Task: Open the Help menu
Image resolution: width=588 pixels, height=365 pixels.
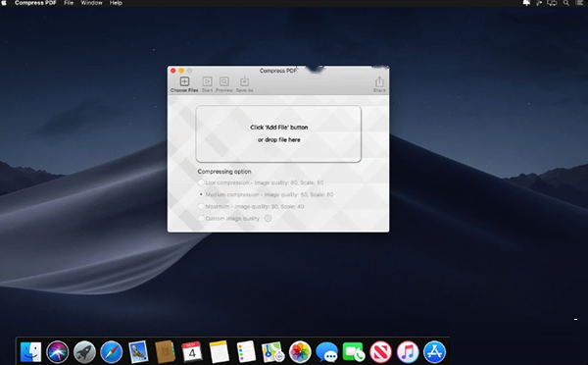Action: 116,3
